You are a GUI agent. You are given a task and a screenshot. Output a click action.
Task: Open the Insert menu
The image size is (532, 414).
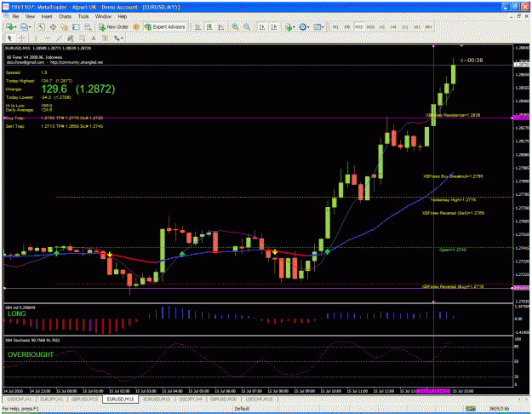[47, 16]
